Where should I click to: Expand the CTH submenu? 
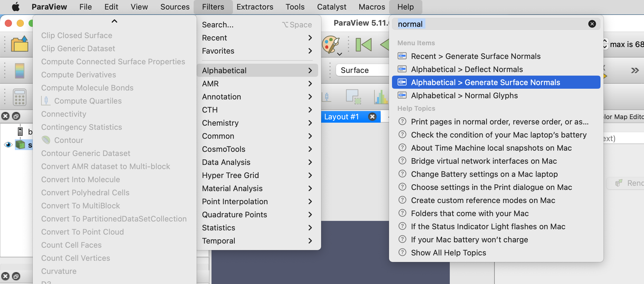(257, 110)
